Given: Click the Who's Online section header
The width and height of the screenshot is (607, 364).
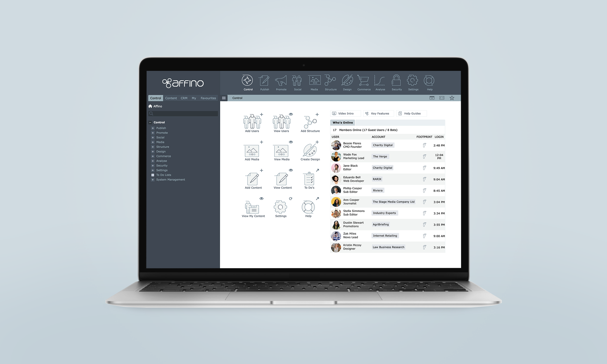Looking at the screenshot, I should (x=343, y=122).
